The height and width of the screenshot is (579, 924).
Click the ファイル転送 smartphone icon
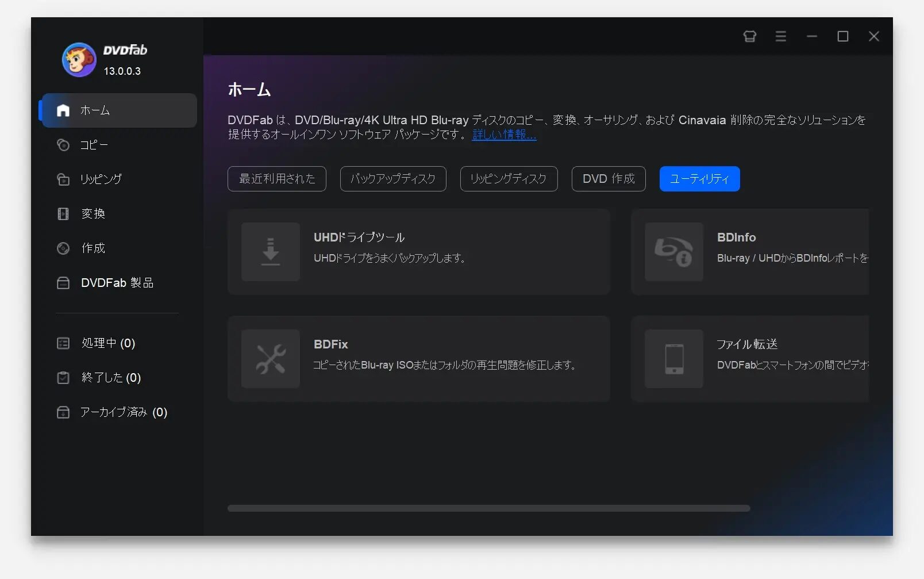(673, 359)
